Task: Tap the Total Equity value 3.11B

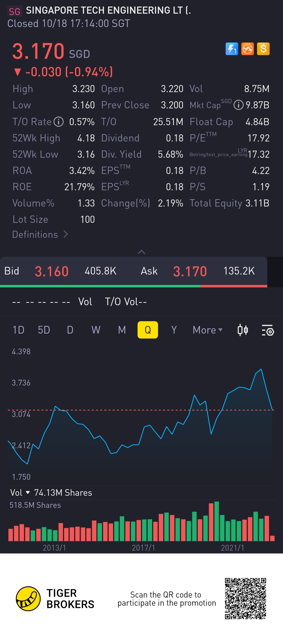Action: [x=257, y=203]
